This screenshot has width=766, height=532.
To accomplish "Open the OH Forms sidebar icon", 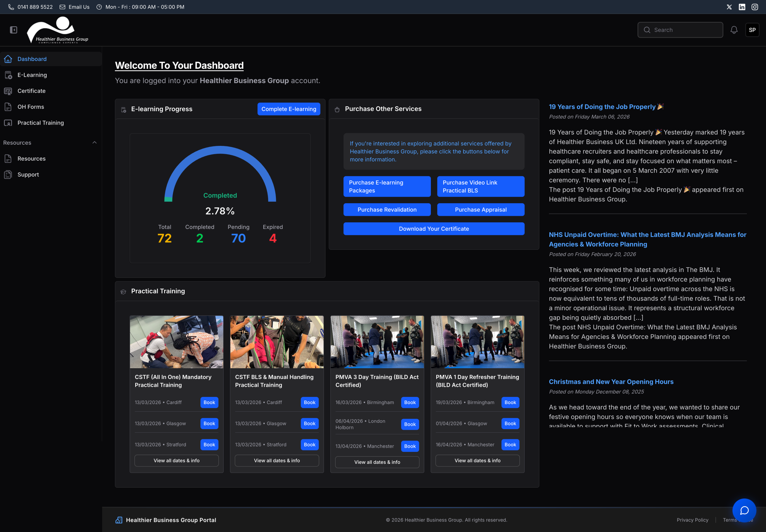I will click(8, 107).
